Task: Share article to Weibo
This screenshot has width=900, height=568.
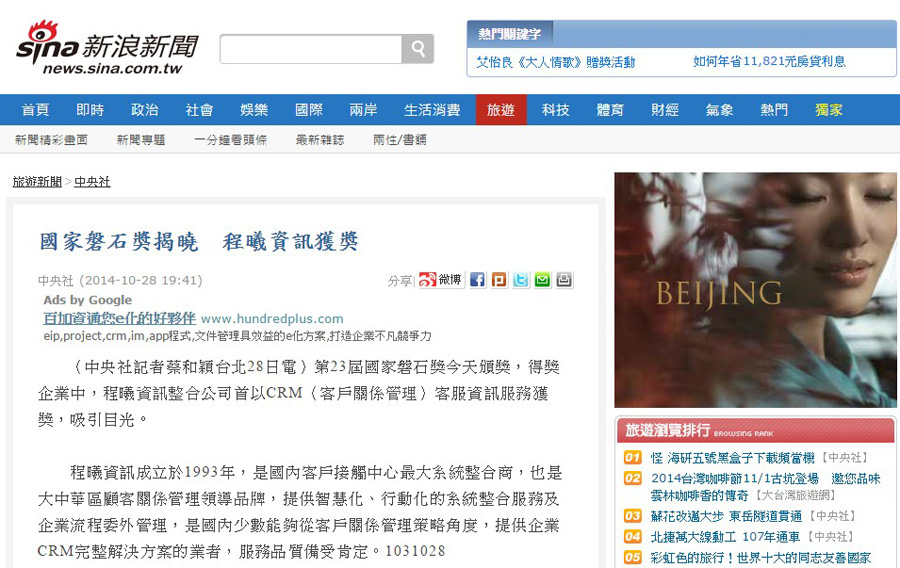Action: [x=441, y=279]
